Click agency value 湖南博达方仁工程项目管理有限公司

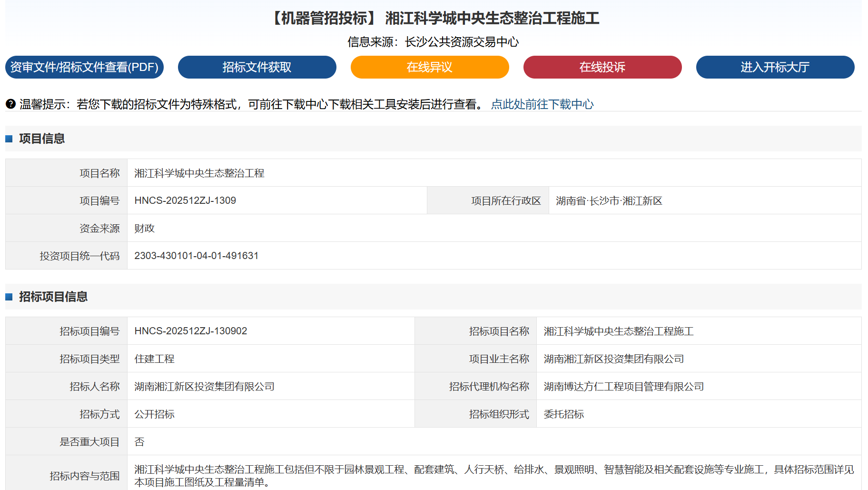click(x=624, y=386)
